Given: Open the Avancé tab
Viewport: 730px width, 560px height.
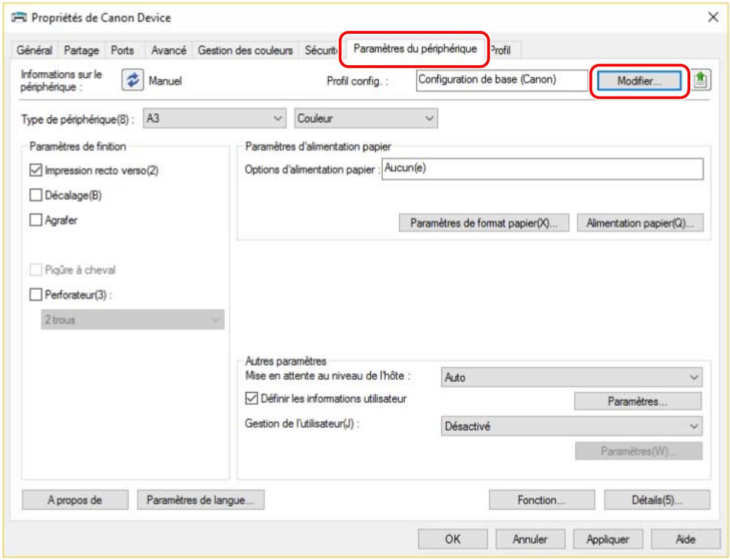Looking at the screenshot, I should pyautogui.click(x=169, y=51).
